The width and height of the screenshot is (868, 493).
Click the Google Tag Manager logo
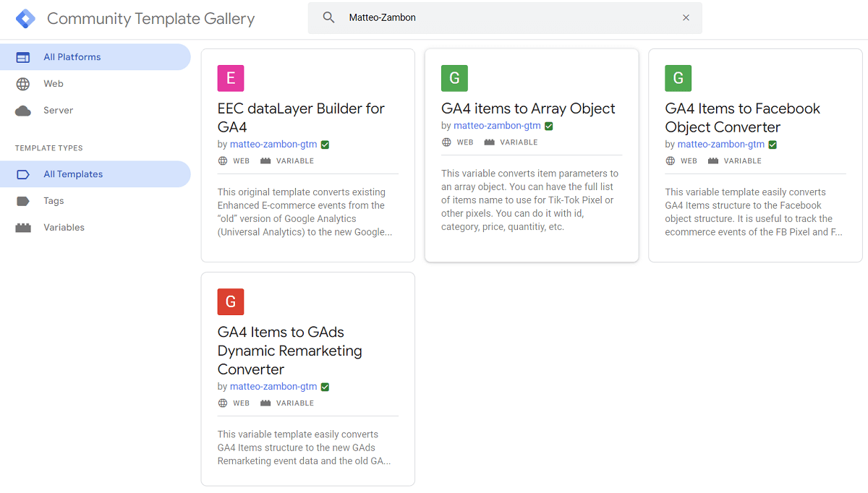click(25, 18)
